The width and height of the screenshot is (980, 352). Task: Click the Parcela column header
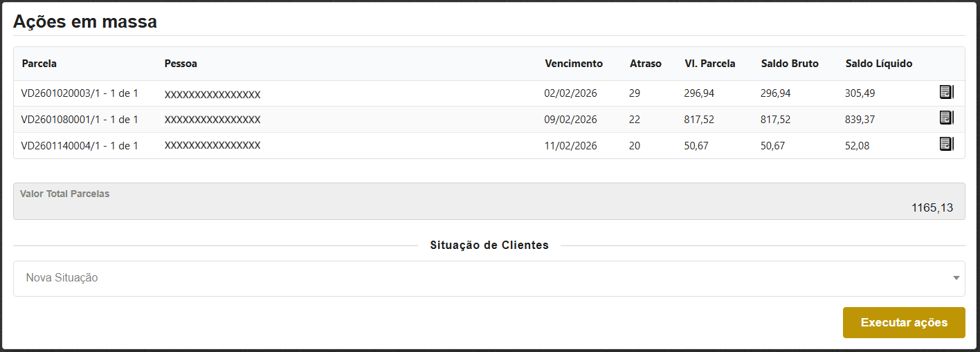39,64
